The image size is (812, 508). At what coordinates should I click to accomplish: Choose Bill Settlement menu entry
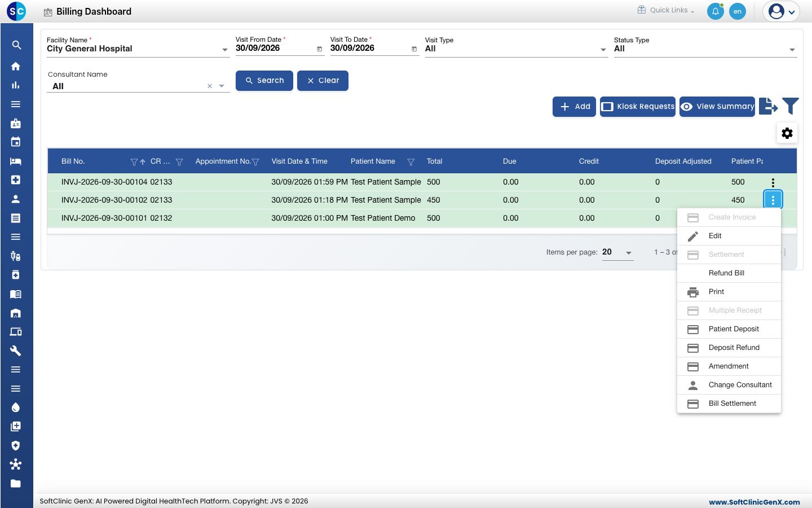729,404
